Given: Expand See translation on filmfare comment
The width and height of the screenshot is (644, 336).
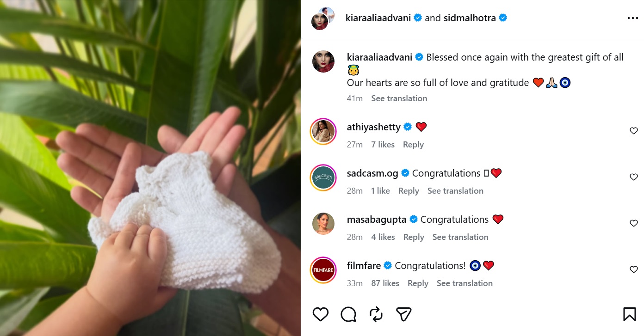Looking at the screenshot, I should pyautogui.click(x=464, y=283).
